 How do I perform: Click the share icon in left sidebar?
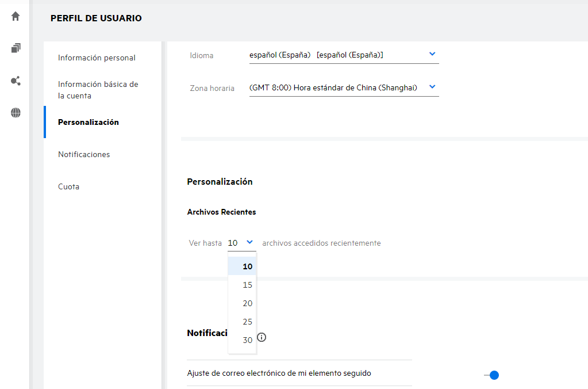tap(16, 81)
